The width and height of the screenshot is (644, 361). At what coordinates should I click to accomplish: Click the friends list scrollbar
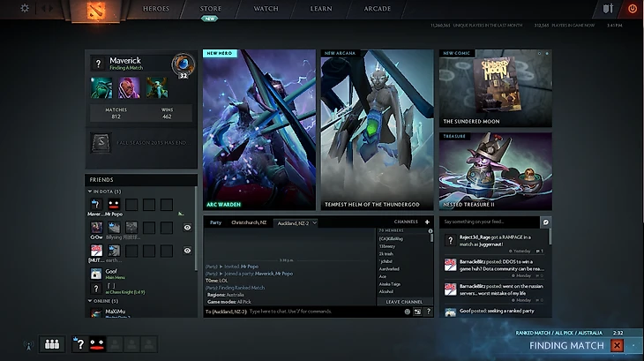tap(196, 229)
